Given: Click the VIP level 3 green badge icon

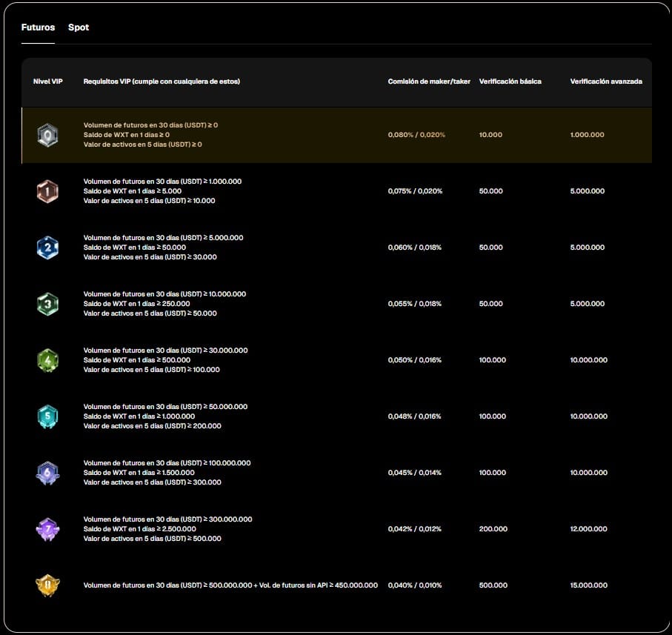Looking at the screenshot, I should 47,304.
